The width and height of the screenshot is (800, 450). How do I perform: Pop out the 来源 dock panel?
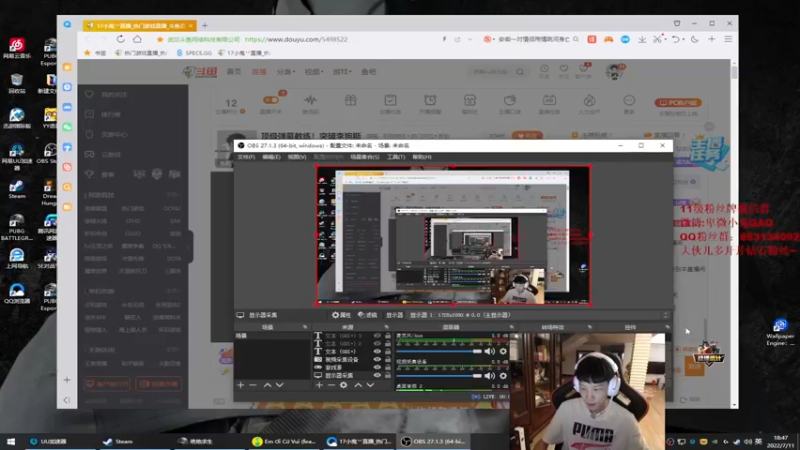tap(386, 327)
